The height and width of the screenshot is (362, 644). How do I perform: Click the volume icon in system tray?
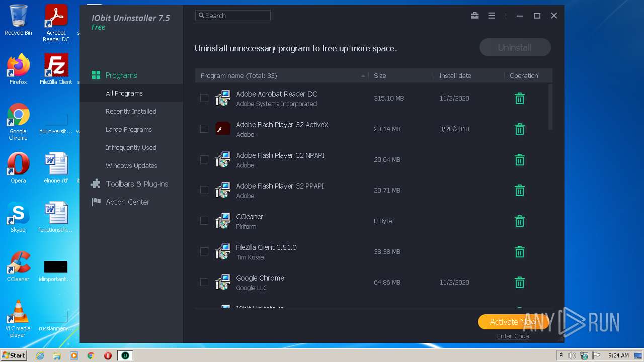pyautogui.click(x=572, y=355)
